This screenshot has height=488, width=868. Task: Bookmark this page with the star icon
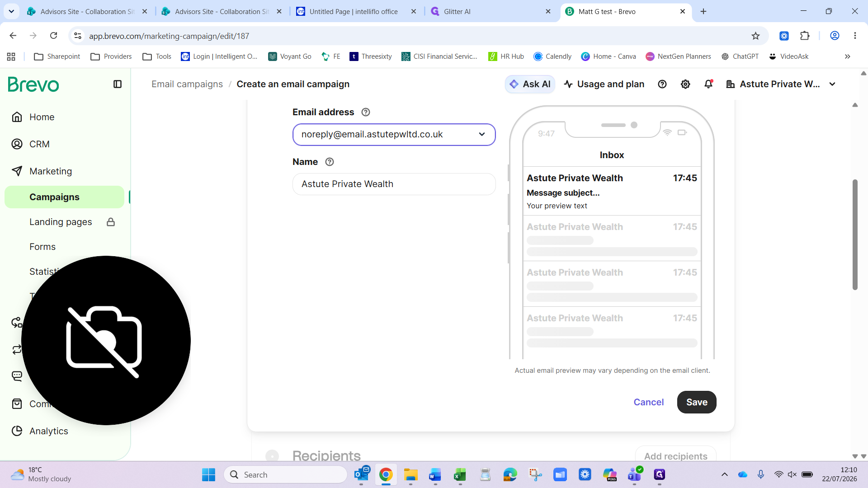755,36
